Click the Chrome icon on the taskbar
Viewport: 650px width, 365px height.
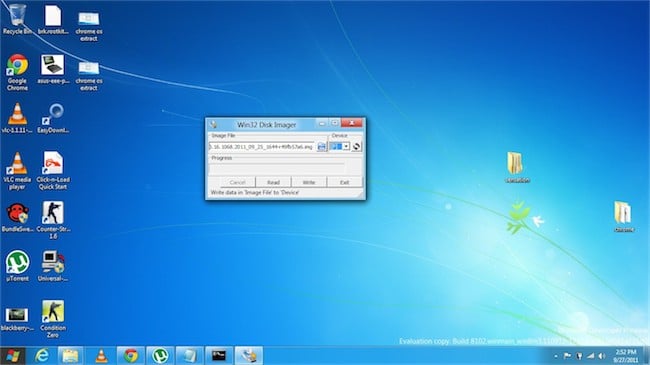point(131,356)
